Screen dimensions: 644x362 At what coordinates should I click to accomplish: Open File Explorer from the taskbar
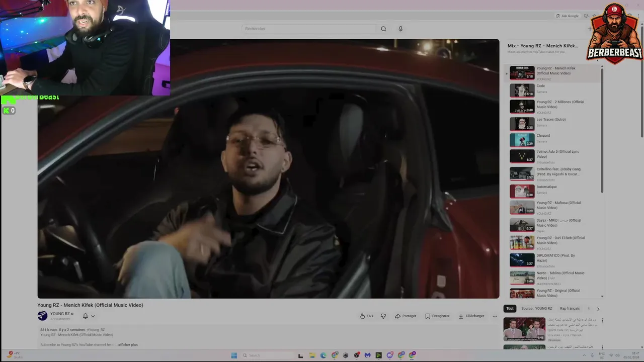point(312,355)
